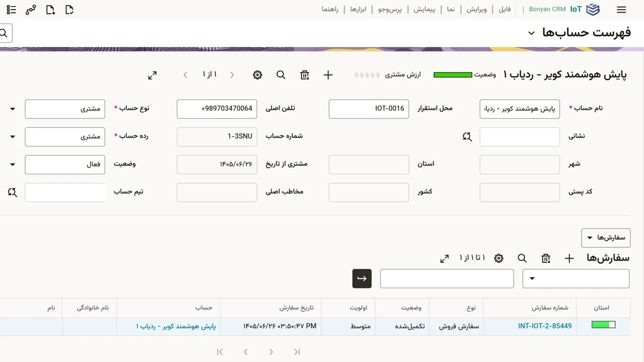The width and height of the screenshot is (644, 362).
Task: Open رده حساب dropdown arrow
Action: pos(12,137)
